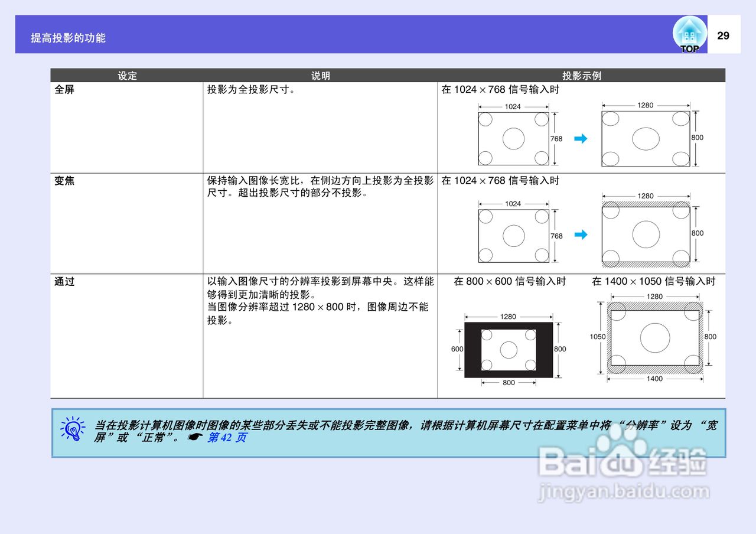Image resolution: width=756 pixels, height=534 pixels.
Task: Click the 1400×1050 hatched diagram
Action: [655, 338]
